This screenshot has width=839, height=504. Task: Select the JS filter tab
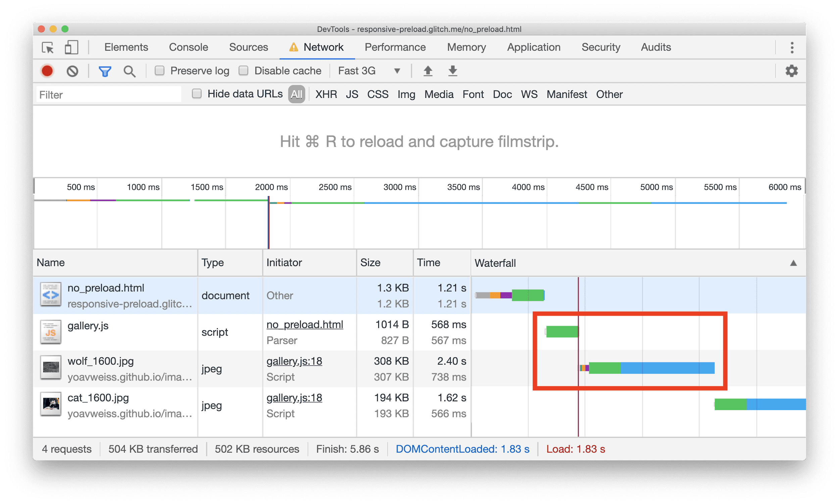[x=351, y=94]
